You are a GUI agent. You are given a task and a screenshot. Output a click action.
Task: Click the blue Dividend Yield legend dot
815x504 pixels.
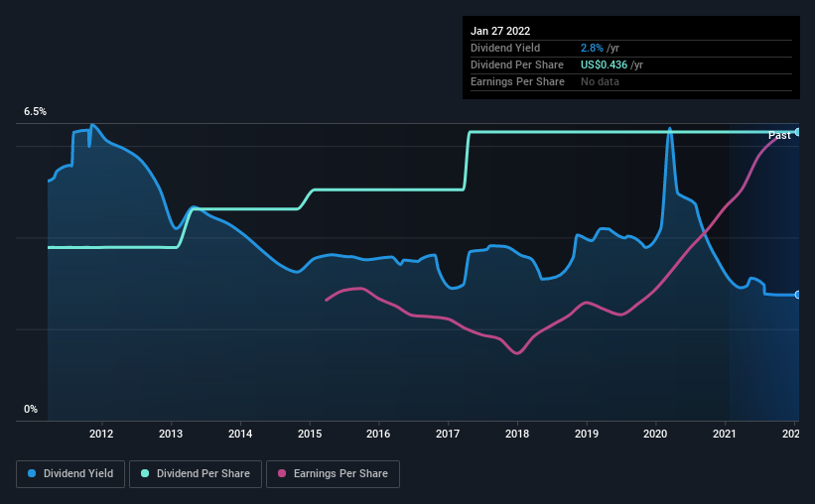[x=32, y=473]
